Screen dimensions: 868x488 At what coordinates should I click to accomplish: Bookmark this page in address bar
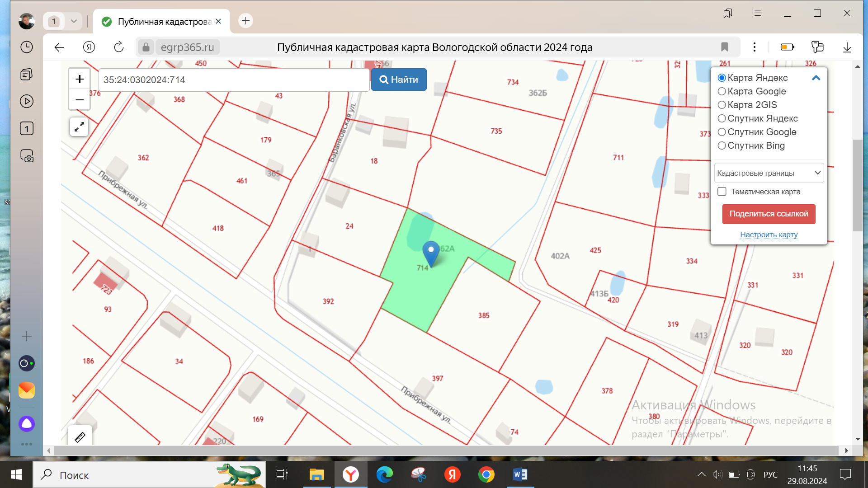(725, 47)
